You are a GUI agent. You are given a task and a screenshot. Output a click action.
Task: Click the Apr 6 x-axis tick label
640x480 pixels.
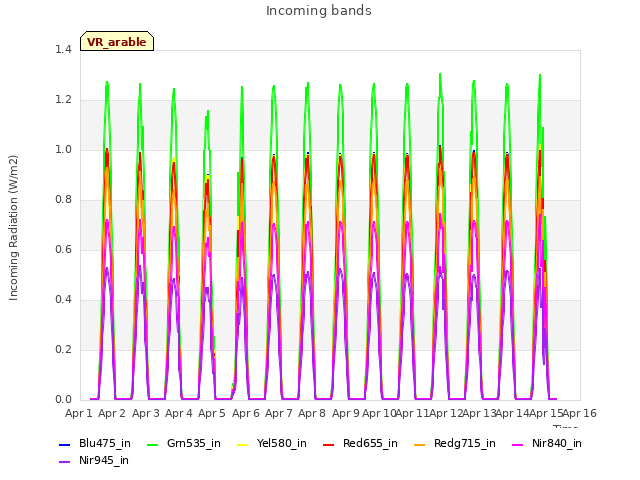click(246, 413)
